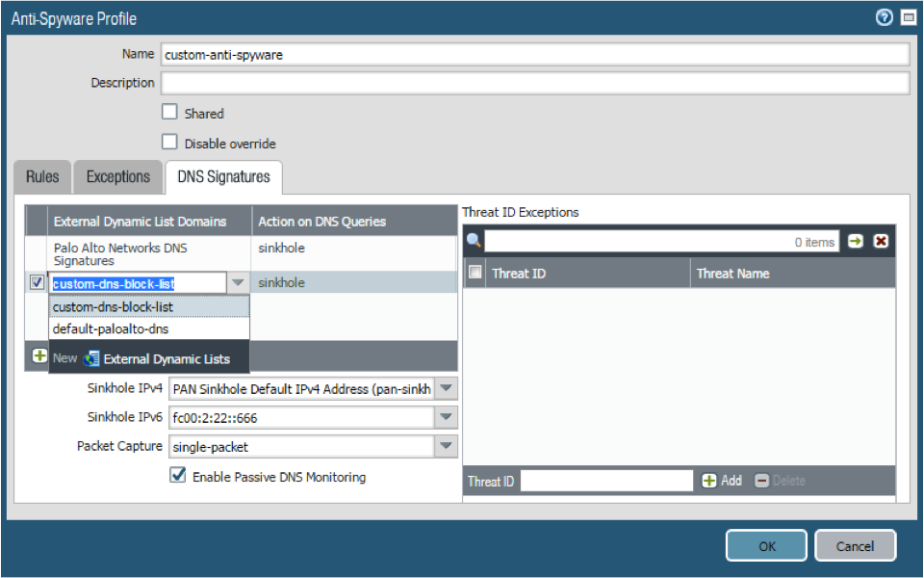Choose custom-dns-block-list from the dropdown list
This screenshot has height=578, width=924.
(x=149, y=306)
